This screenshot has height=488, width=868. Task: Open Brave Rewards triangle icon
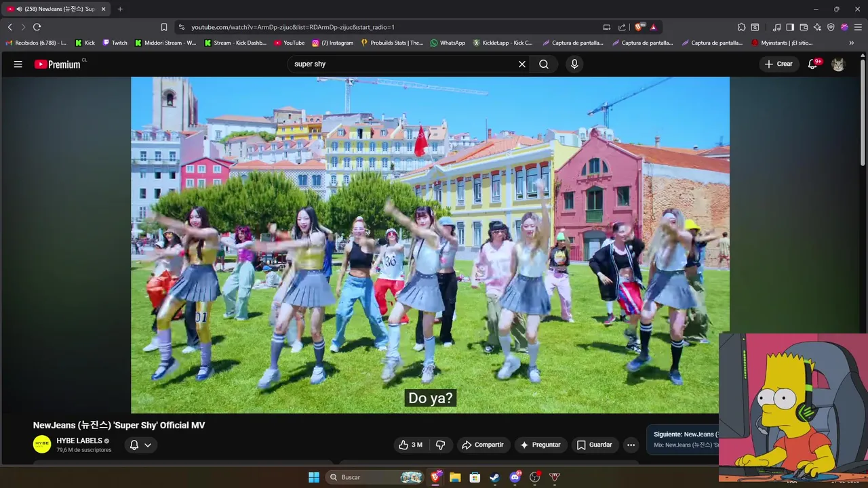coord(653,27)
